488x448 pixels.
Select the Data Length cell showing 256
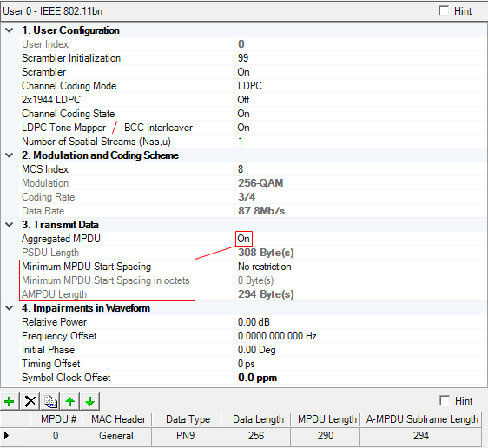(256, 436)
